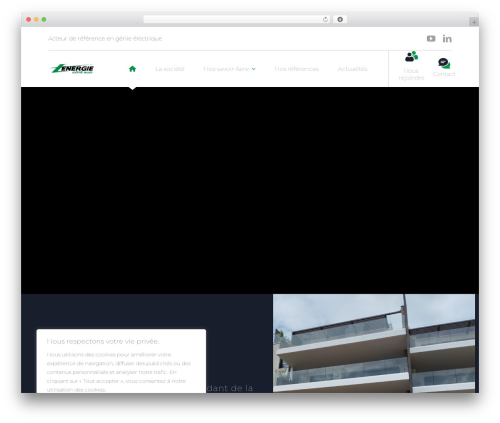Maximize window with green button
This screenshot has height=423, width=500.
pos(44,19)
